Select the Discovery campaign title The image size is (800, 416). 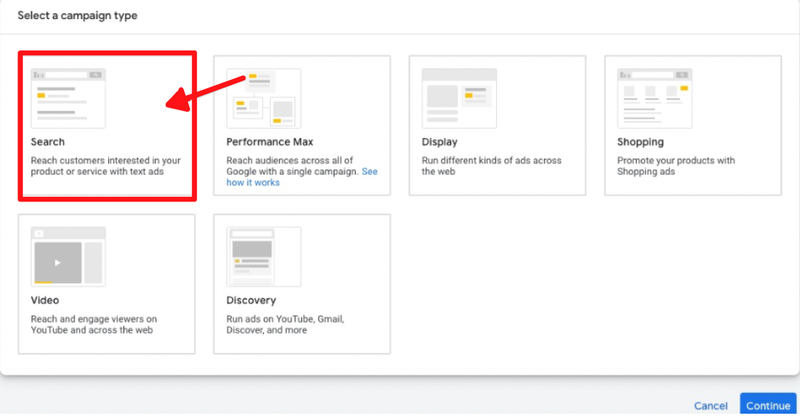point(251,300)
